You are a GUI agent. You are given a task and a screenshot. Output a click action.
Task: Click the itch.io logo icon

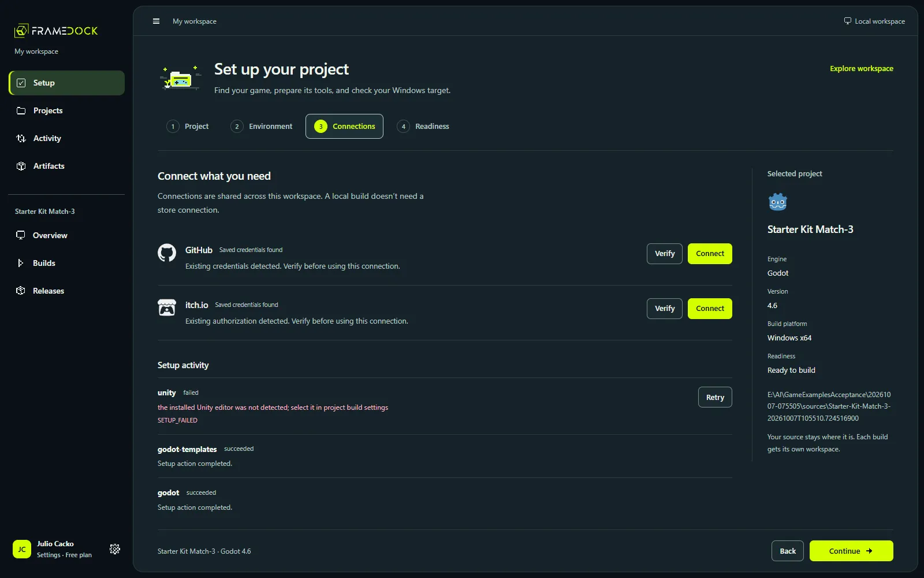pos(167,307)
